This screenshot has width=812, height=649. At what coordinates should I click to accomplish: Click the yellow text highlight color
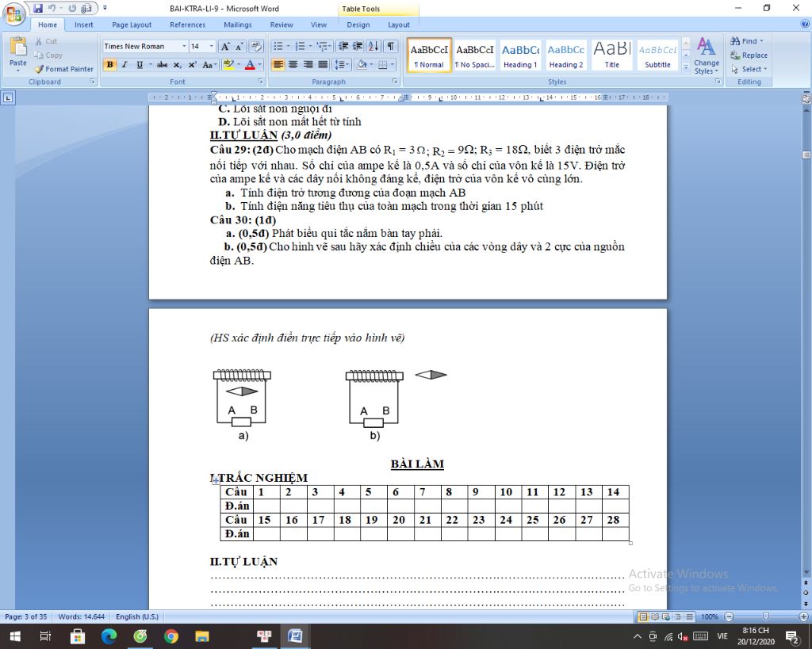(228, 65)
